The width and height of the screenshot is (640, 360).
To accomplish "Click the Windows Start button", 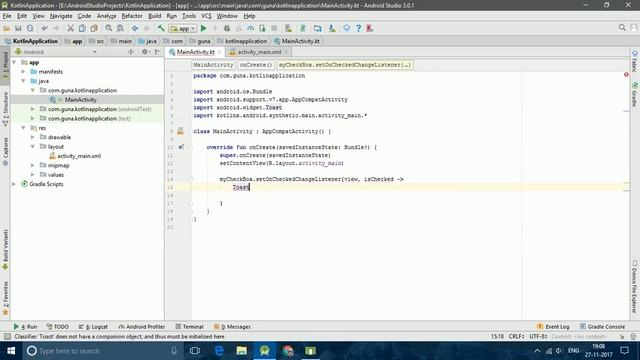I will click(11, 351).
